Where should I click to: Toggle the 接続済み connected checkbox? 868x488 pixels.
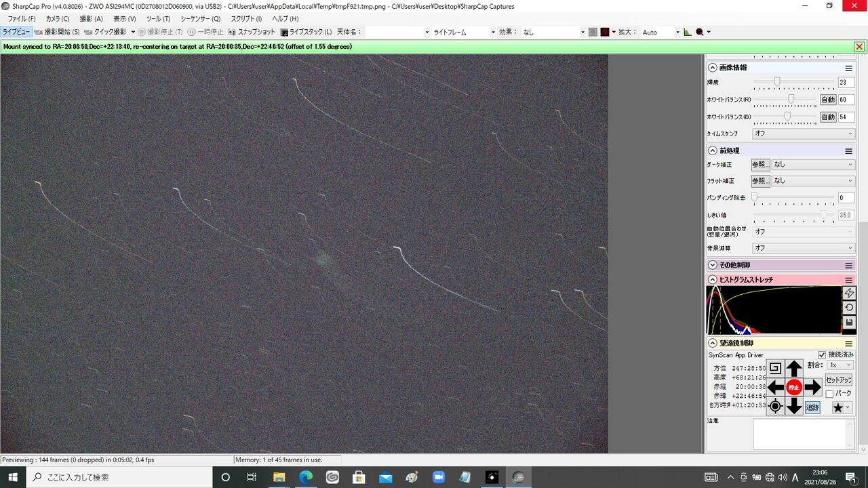click(x=822, y=354)
